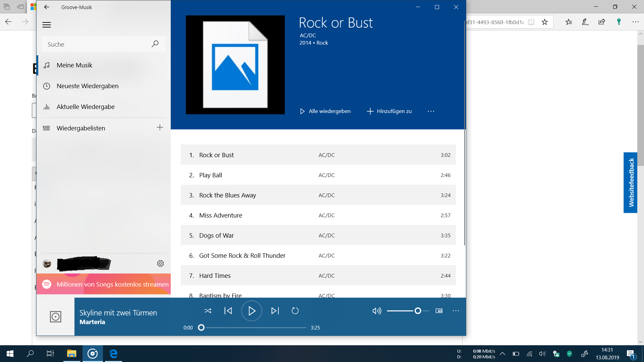This screenshot has width=644, height=362.
Task: Go back in Edge browser
Action: [8, 22]
